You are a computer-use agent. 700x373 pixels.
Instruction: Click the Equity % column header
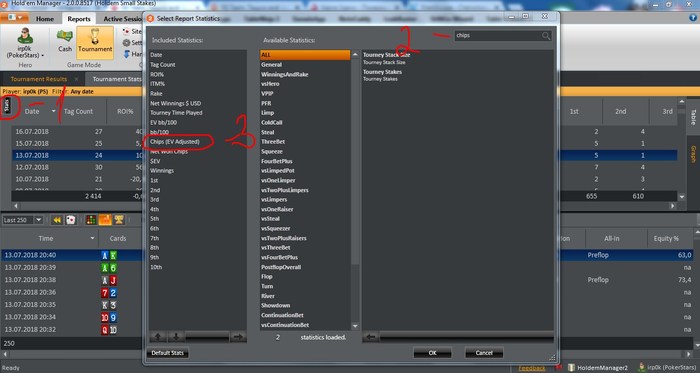click(x=666, y=238)
